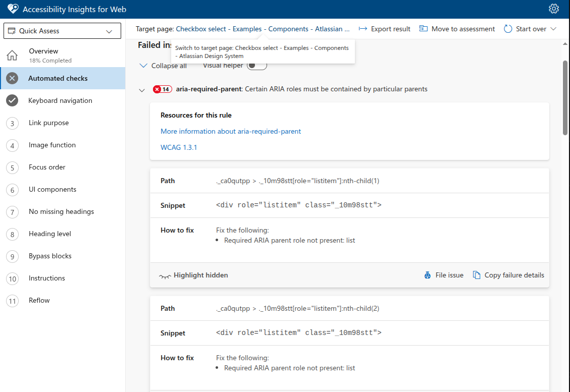
Task: Click the Keyboard navigation checkmark icon
Action: coord(12,100)
